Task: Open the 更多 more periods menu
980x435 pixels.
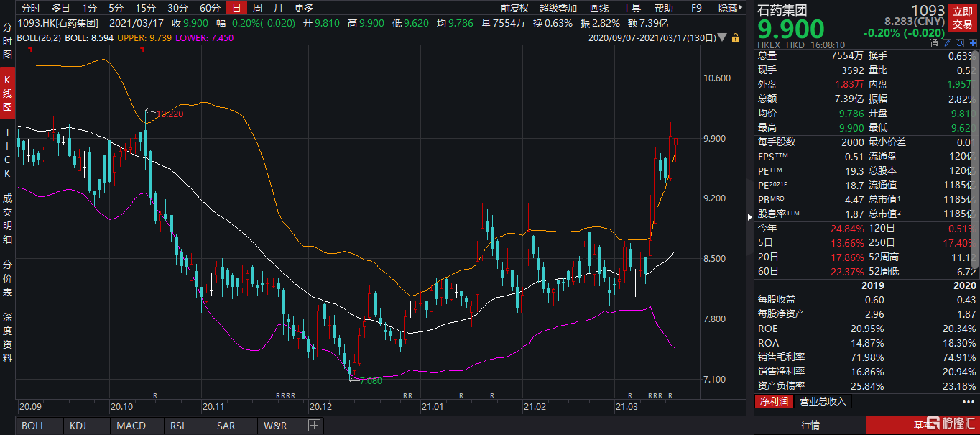Action: click(x=304, y=8)
